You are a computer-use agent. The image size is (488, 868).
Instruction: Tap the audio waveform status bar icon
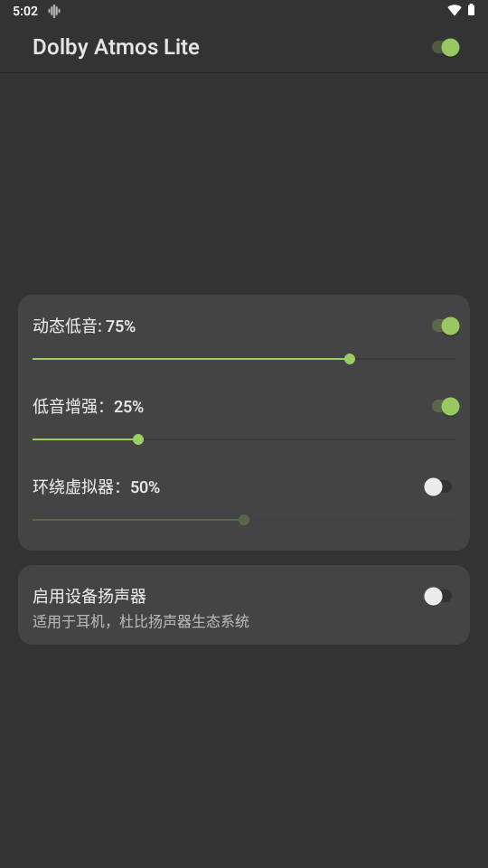tap(54, 11)
